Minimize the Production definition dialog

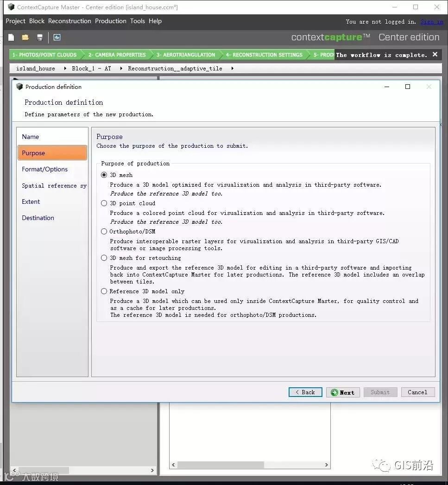(x=387, y=87)
